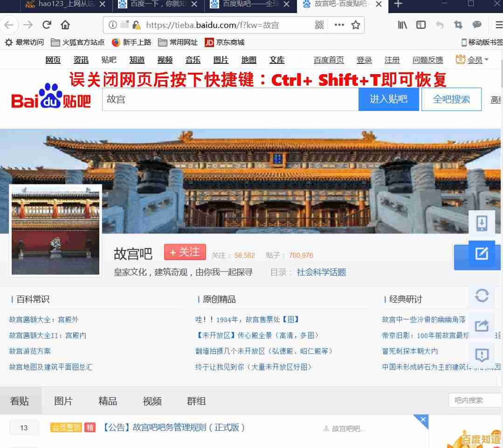Screen dimensions: 503x448
Task: Refresh the recommended posts with the sync icon
Action: pos(482,296)
